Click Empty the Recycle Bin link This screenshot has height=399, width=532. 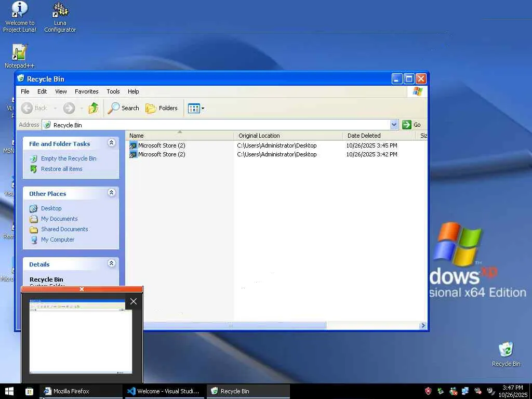[69, 158]
